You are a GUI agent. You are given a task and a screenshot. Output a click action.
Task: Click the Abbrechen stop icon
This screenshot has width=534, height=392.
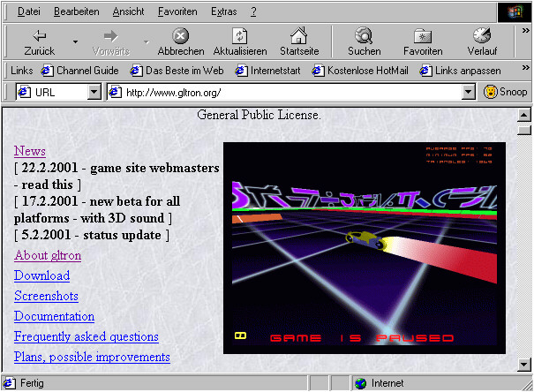180,36
